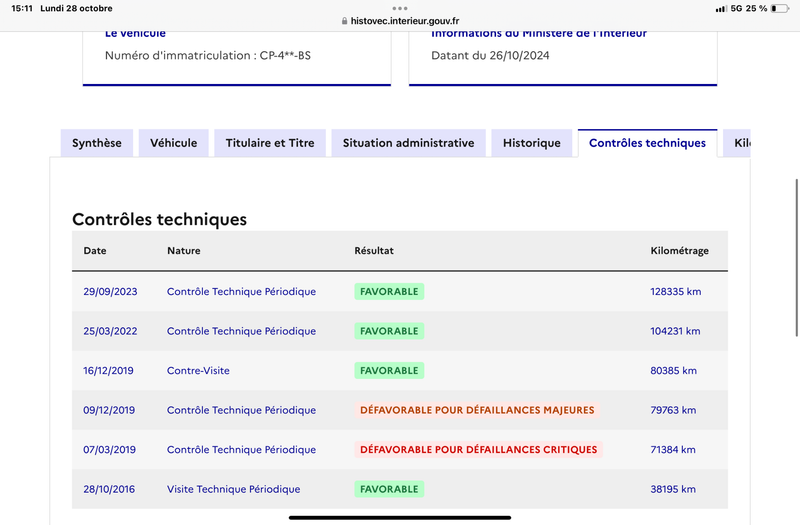Screen dimensions: 800x525
Task: Tap the 5G network indicator
Action: [x=736, y=9]
